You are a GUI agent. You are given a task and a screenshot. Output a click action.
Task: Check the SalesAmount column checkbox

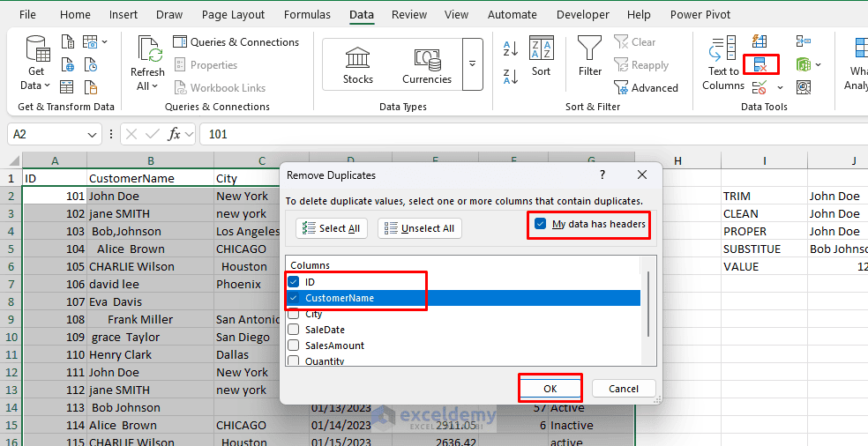[294, 346]
